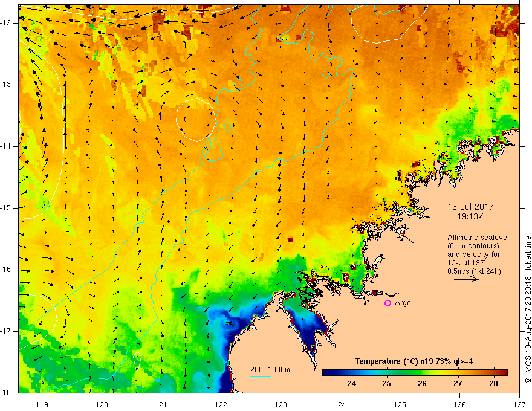This screenshot has height=411, width=532.
Task: Click the Argo legend label
Action: pyautogui.click(x=403, y=303)
